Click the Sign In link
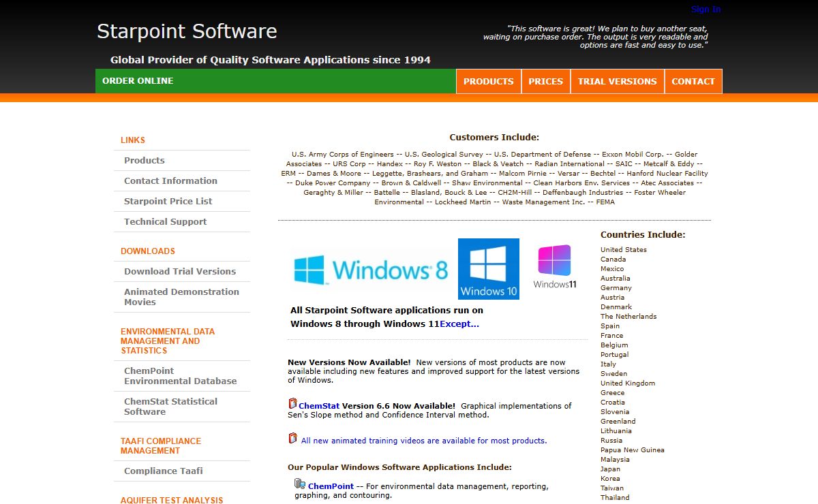This screenshot has height=504, width=818. [x=706, y=10]
